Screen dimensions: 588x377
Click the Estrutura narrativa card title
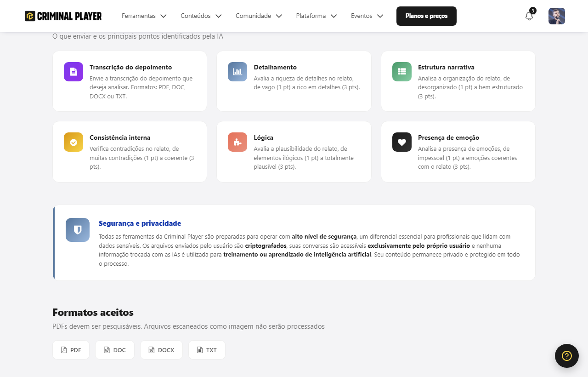(x=446, y=67)
